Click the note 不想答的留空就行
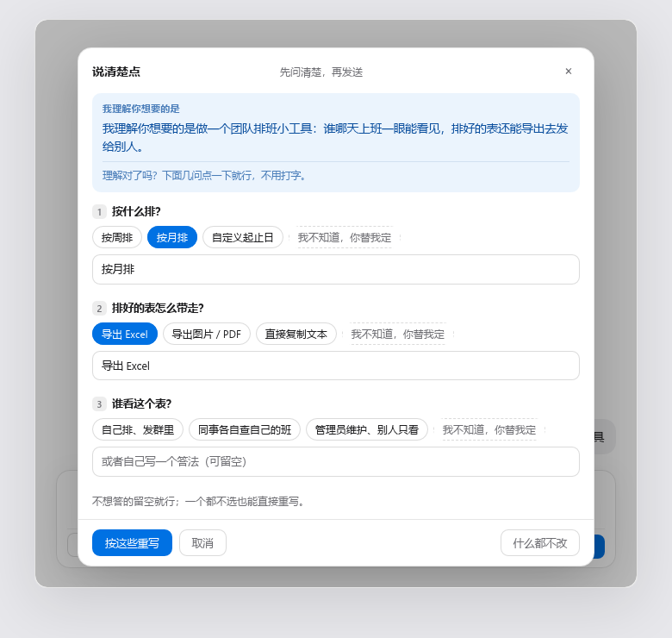Screen dimensions: 672x638 [198, 501]
